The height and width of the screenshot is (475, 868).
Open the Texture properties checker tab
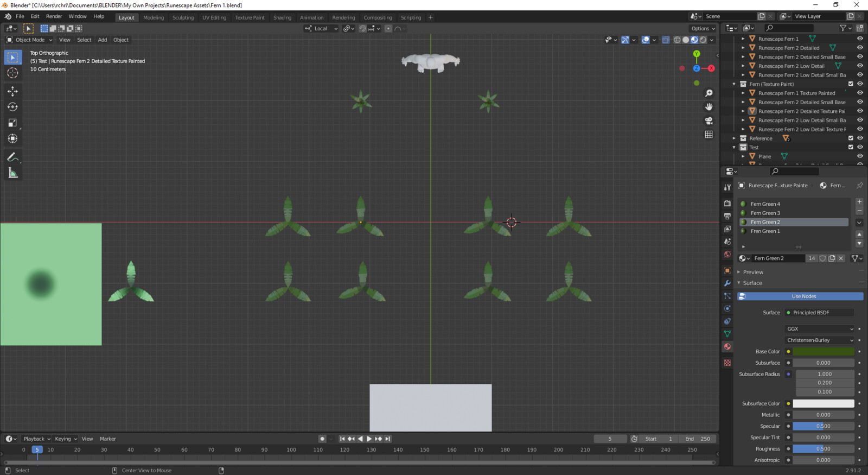pyautogui.click(x=727, y=363)
